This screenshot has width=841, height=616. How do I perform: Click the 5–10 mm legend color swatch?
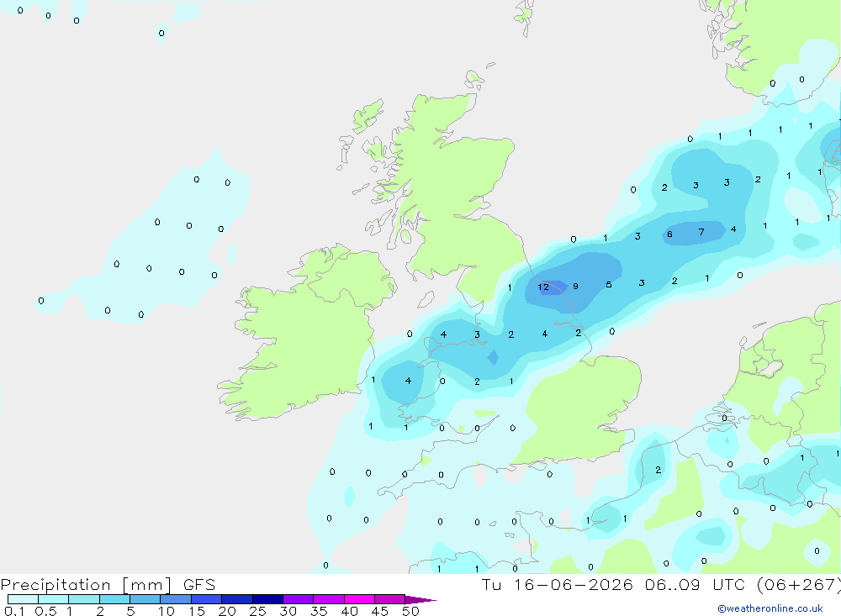[x=145, y=599]
